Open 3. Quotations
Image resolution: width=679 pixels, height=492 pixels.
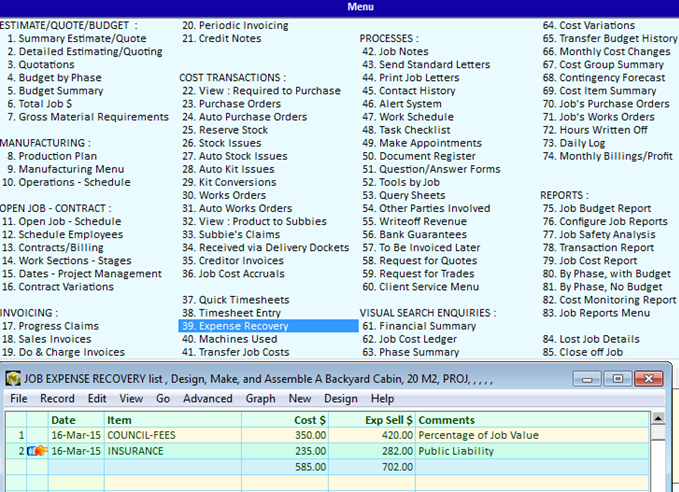pyautogui.click(x=41, y=65)
